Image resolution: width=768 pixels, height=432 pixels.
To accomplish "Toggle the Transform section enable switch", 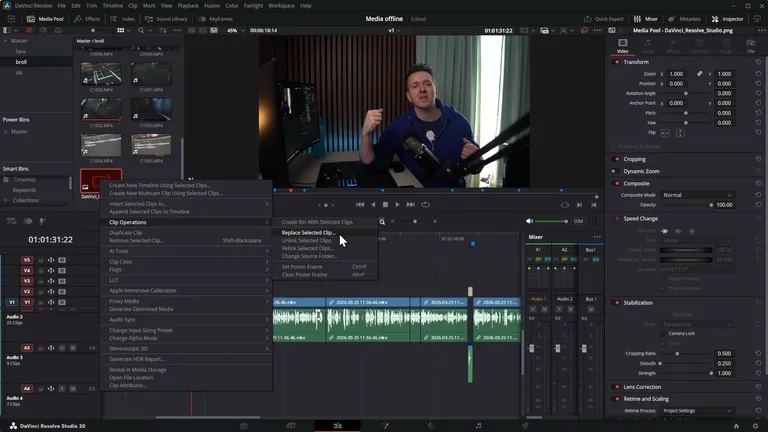I will click(x=617, y=62).
